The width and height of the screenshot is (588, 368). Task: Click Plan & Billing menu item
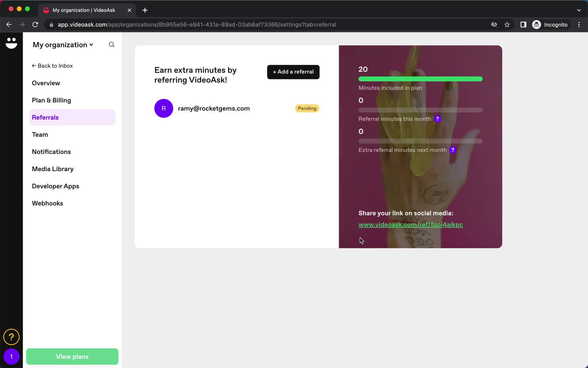(51, 100)
